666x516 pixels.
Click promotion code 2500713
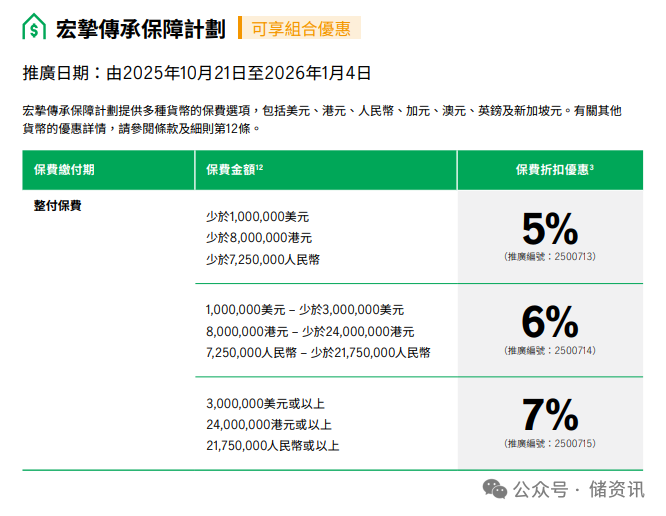pos(550,257)
